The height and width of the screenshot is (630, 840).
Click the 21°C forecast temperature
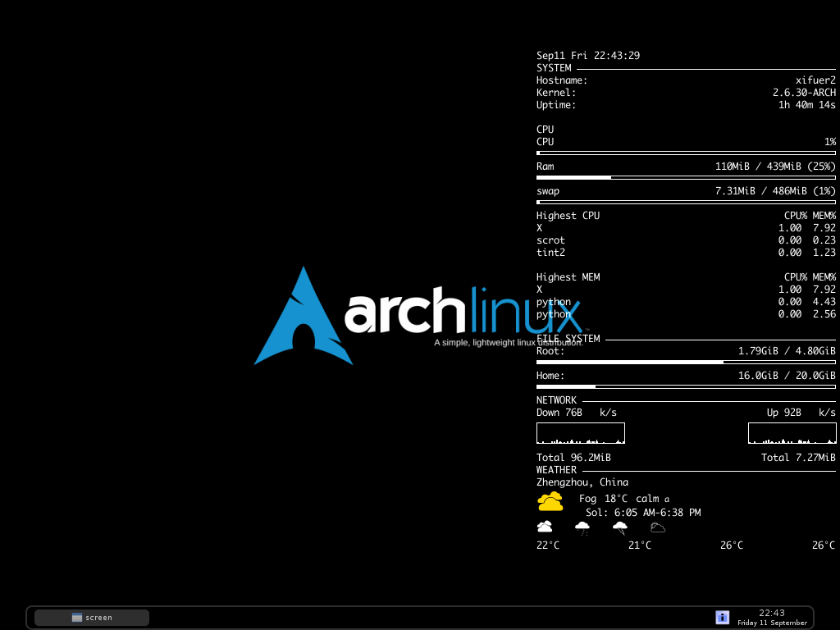[x=640, y=546]
